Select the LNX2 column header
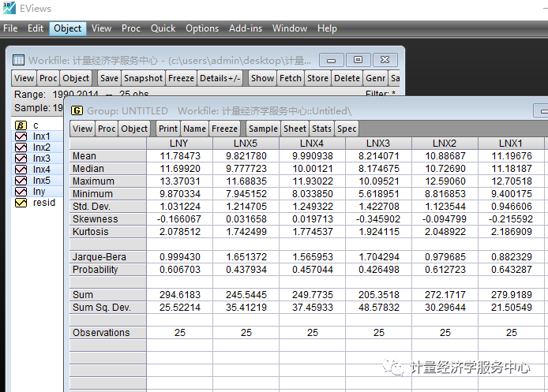548x392 pixels. tap(445, 144)
